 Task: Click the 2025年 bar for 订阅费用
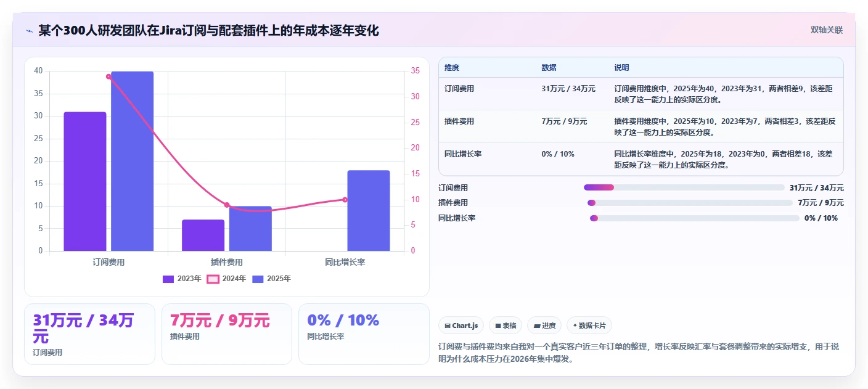tap(132, 161)
